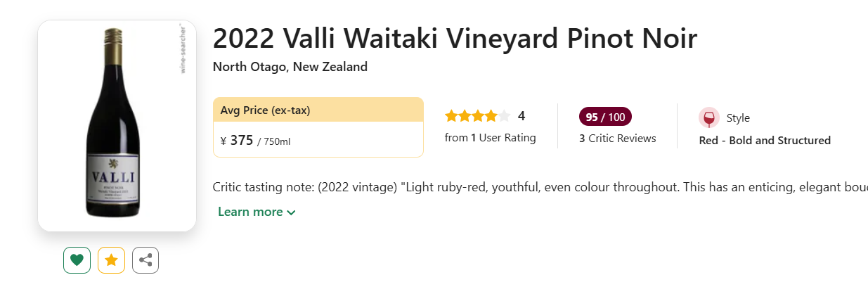Click the wine glass Style icon

[708, 117]
